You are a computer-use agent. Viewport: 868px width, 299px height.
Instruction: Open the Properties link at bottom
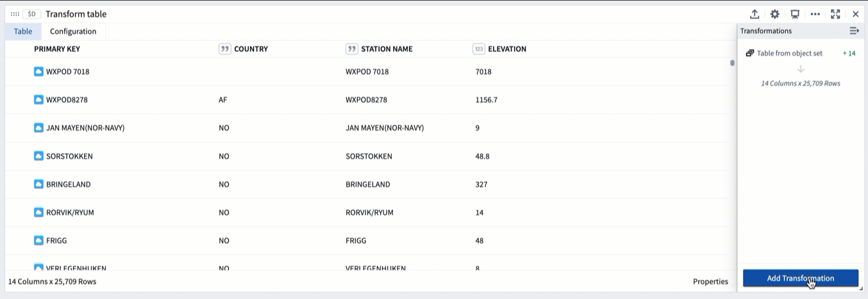point(710,281)
